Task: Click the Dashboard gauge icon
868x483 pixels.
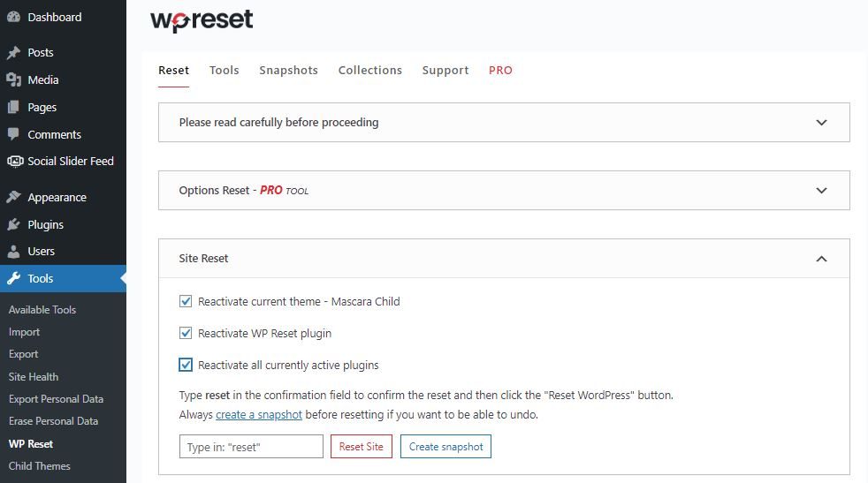Action: [x=13, y=18]
